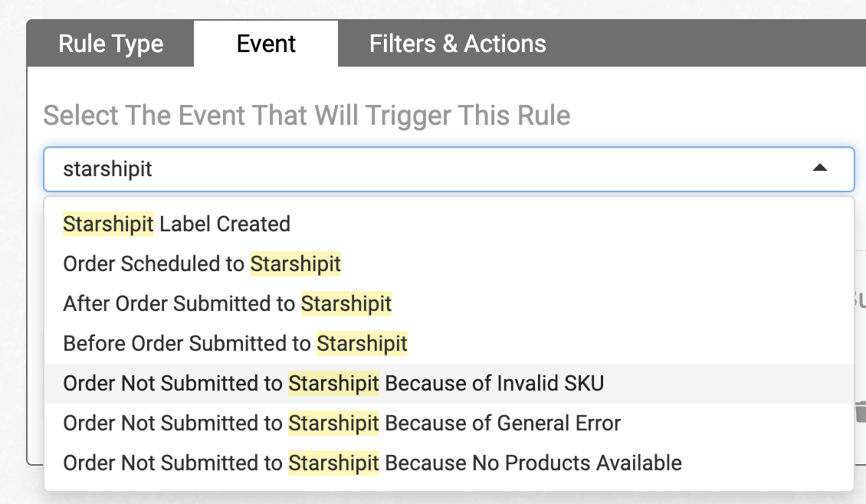Open the Filters & Actions tab
This screenshot has height=504, width=866.
(x=458, y=44)
